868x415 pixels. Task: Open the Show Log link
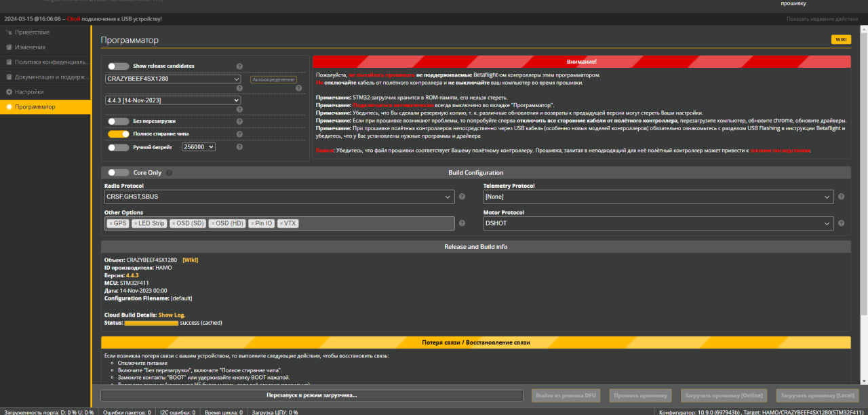click(x=172, y=315)
